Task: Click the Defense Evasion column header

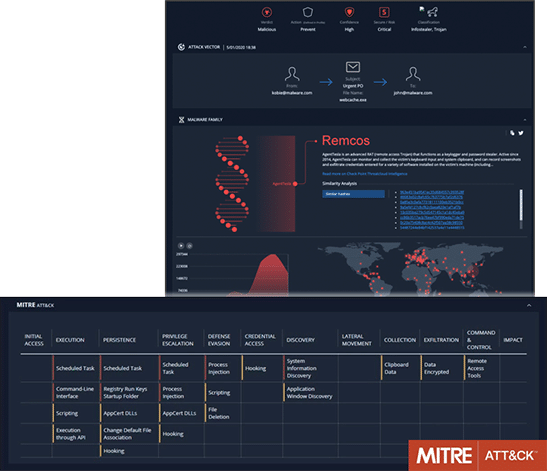Action: click(219, 340)
